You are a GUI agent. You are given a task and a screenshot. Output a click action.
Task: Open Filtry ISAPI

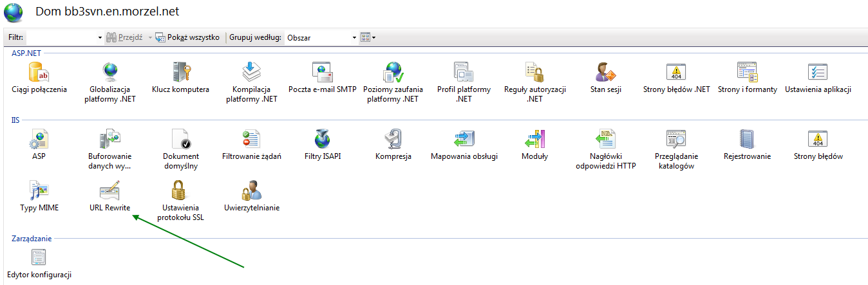pyautogui.click(x=322, y=145)
